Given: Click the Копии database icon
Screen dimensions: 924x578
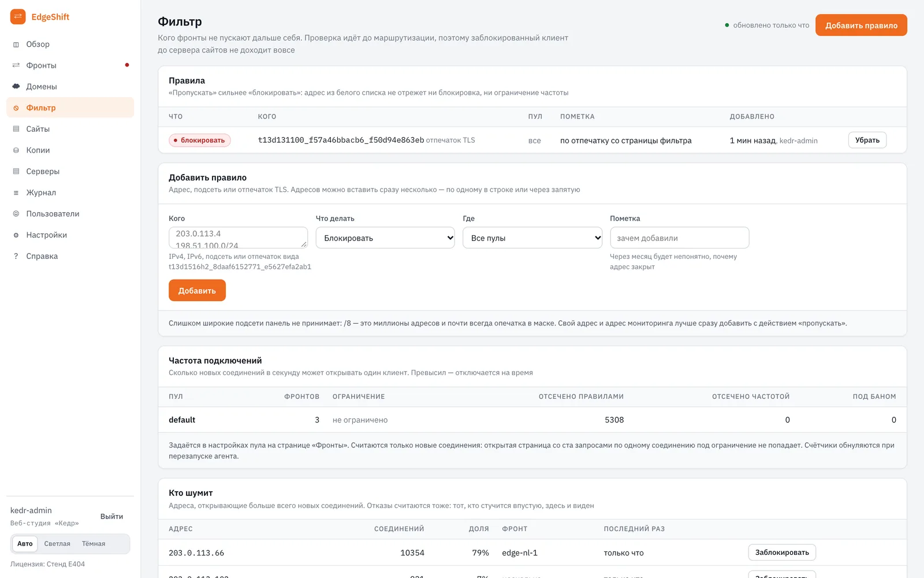Looking at the screenshot, I should pyautogui.click(x=16, y=150).
